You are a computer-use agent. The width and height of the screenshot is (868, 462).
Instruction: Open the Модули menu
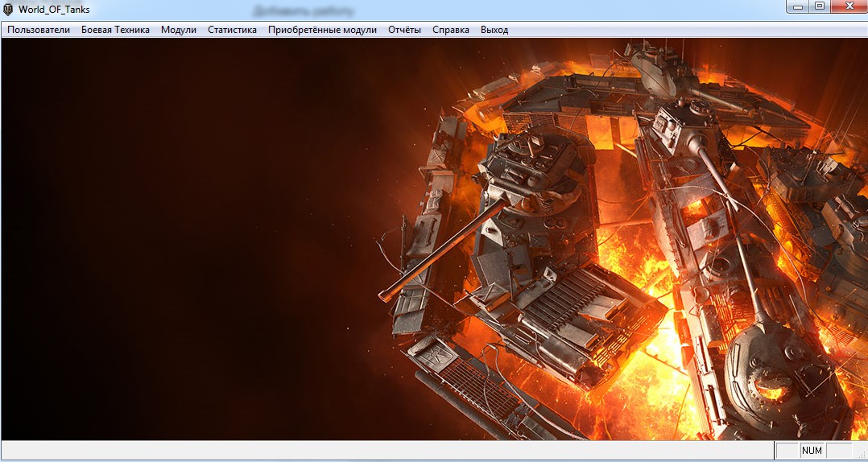point(179,30)
